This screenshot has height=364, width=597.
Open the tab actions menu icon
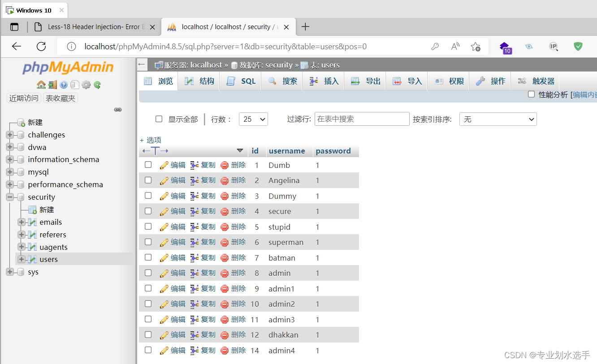(x=14, y=27)
